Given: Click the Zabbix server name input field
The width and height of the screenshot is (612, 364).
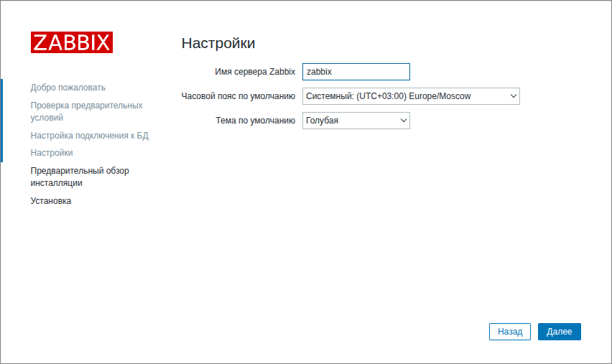Looking at the screenshot, I should [356, 72].
